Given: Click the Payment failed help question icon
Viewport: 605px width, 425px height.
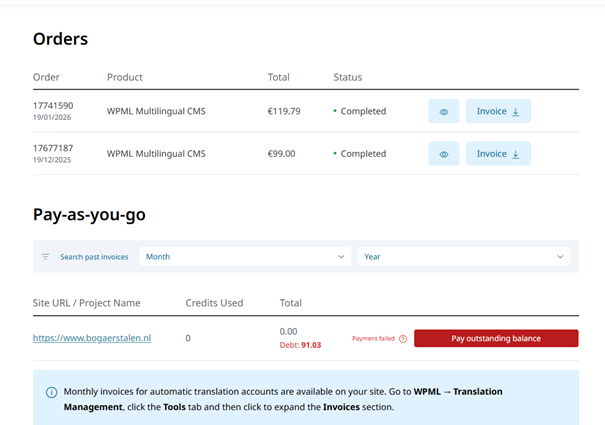Looking at the screenshot, I should pyautogui.click(x=403, y=339).
